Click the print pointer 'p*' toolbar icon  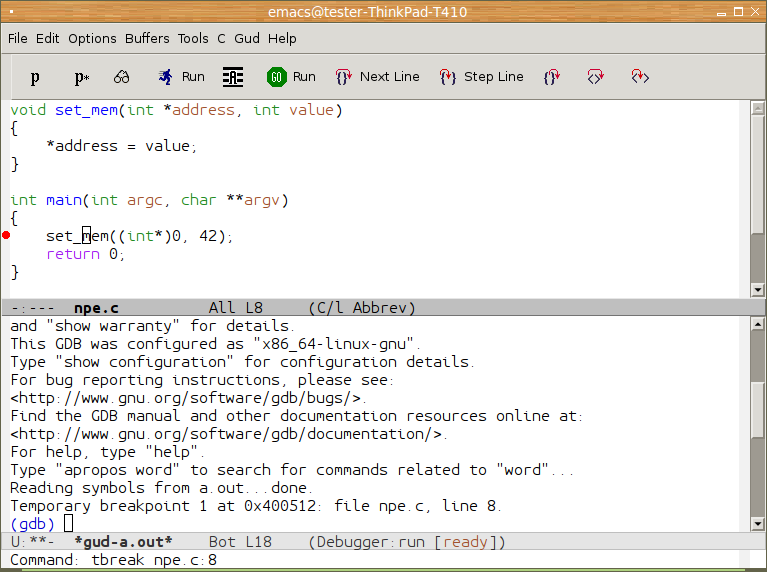tap(82, 77)
